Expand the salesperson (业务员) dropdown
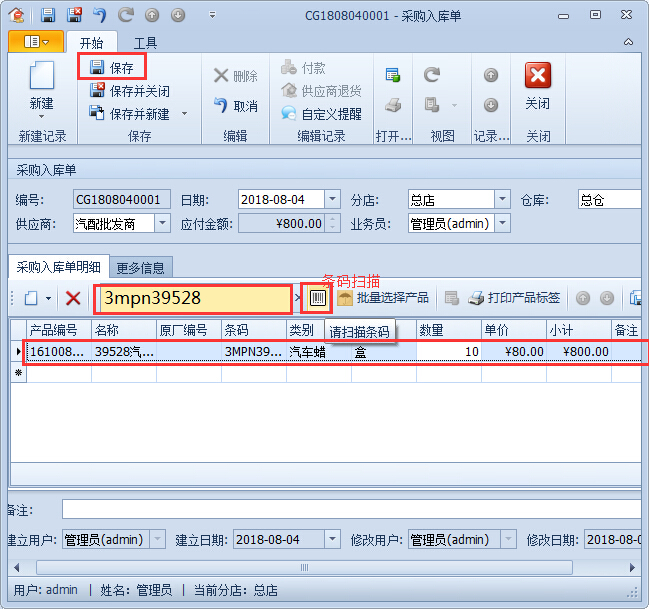 tap(502, 223)
